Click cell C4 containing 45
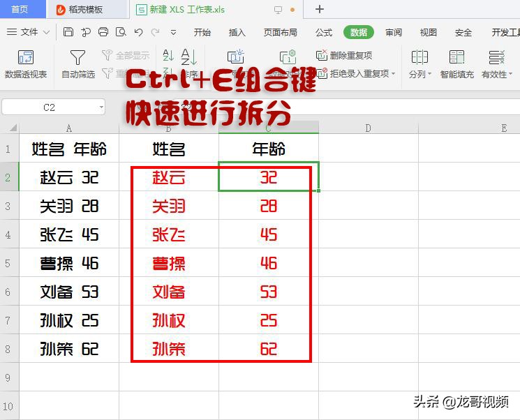Screen dimensions: 520x420 pos(269,234)
